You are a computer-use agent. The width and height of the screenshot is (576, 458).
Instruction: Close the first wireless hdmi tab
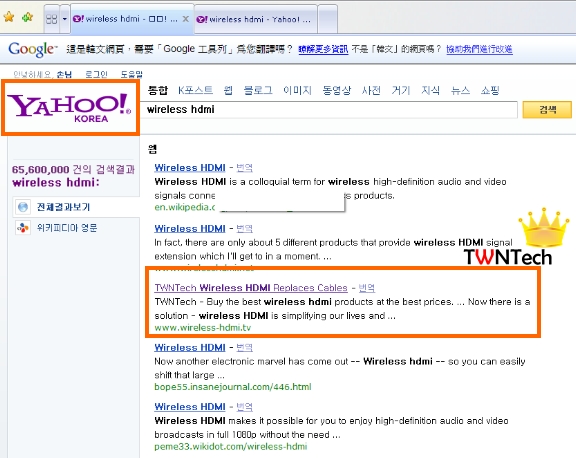coord(186,19)
